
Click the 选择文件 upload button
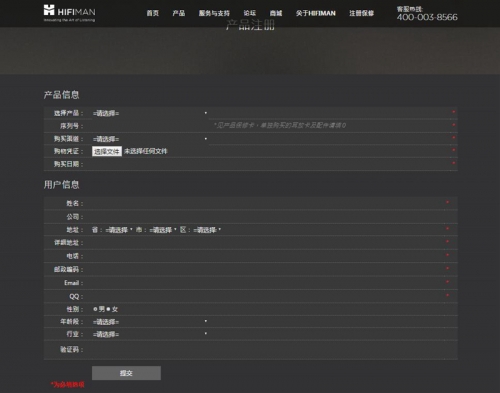tap(107, 151)
